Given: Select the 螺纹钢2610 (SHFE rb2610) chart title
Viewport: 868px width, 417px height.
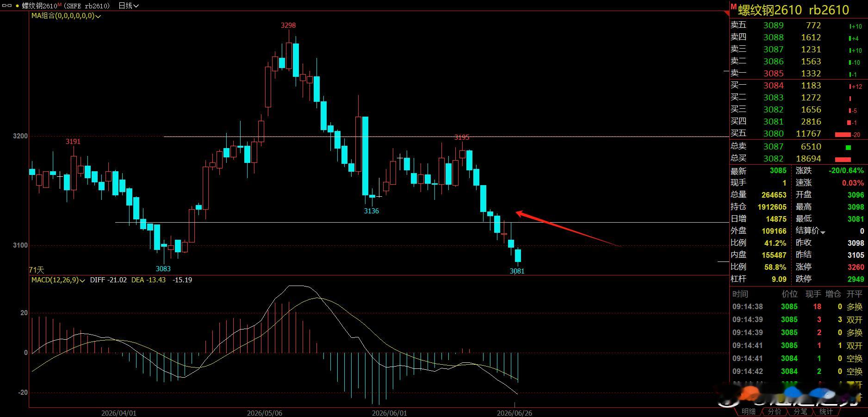Looking at the screenshot, I should [66, 6].
